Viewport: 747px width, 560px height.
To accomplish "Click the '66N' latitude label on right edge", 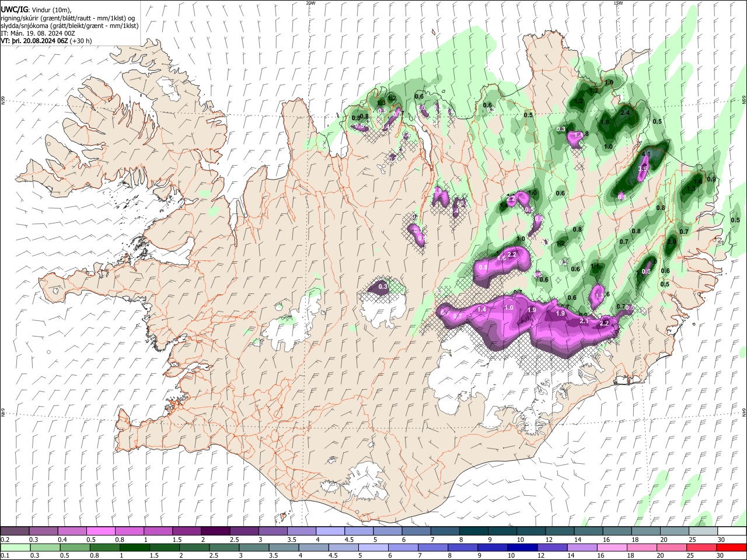I will pos(744,100).
